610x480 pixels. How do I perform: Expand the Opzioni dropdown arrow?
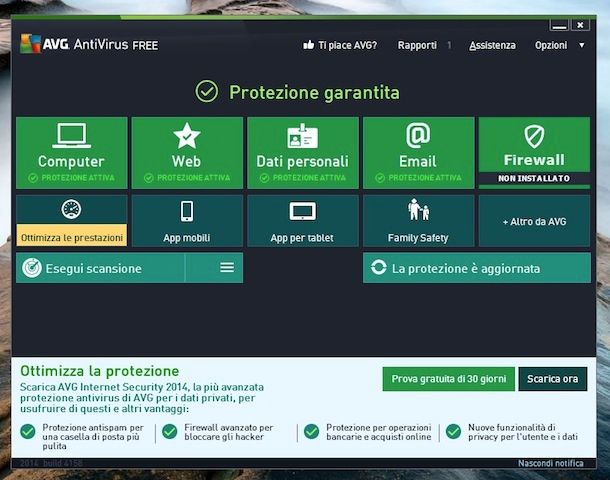pyautogui.click(x=582, y=46)
